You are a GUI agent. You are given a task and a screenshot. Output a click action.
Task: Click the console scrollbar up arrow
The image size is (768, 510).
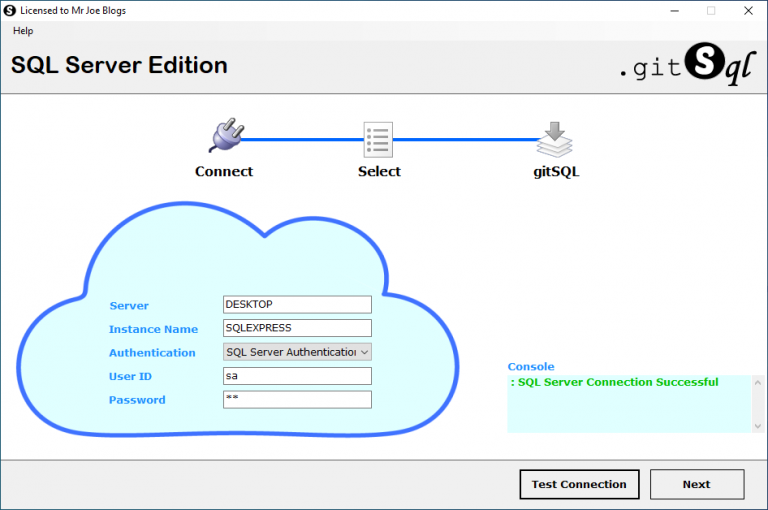758,383
